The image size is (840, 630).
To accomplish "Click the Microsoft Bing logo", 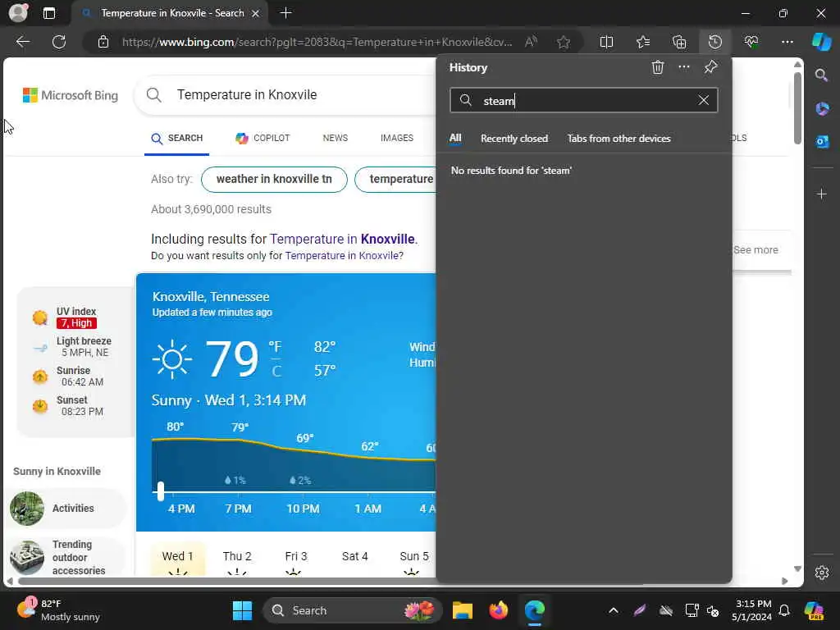I will 71,95.
